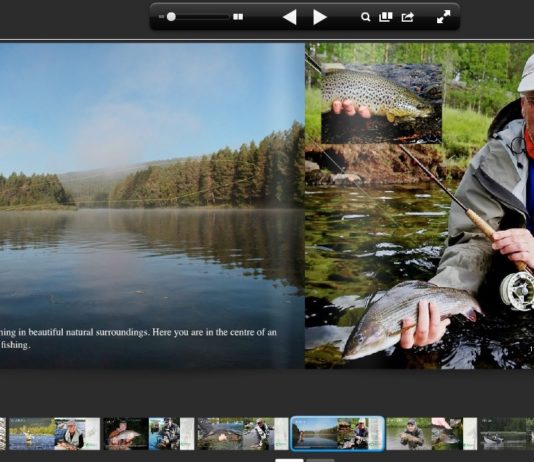Open the thumbnail spread with a fish lying in shallow water
Screen dimensions: 534x462
[243, 434]
